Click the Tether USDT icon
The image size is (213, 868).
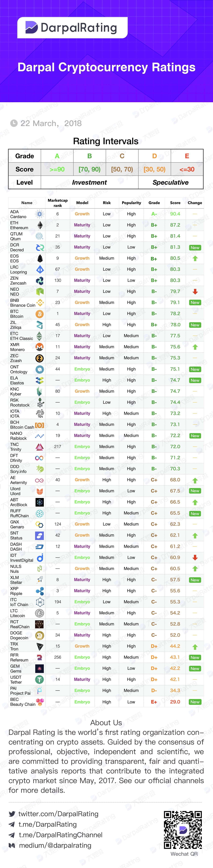pyautogui.click(x=39, y=680)
